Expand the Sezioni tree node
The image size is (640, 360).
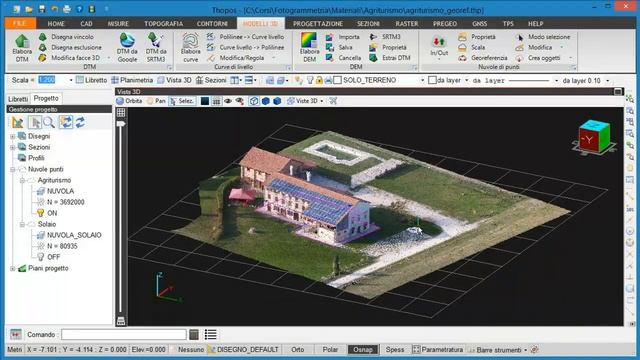(13, 147)
